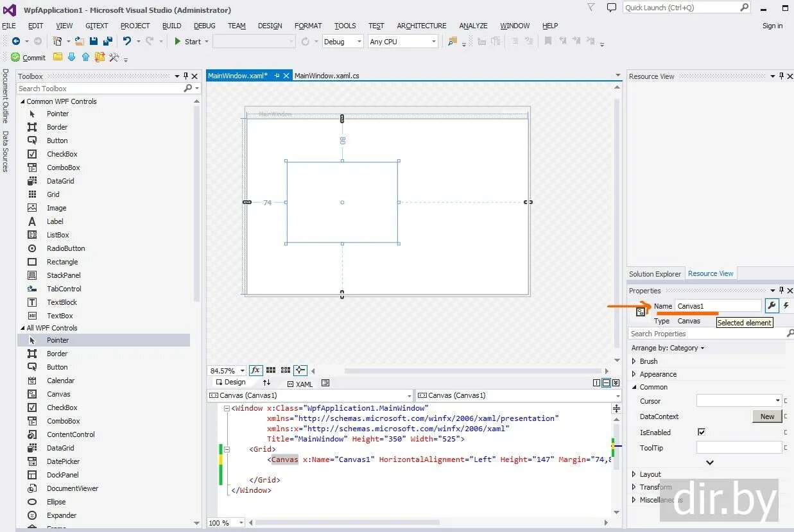The image size is (794, 532).
Task: Click the Save All icon
Action: point(107,41)
